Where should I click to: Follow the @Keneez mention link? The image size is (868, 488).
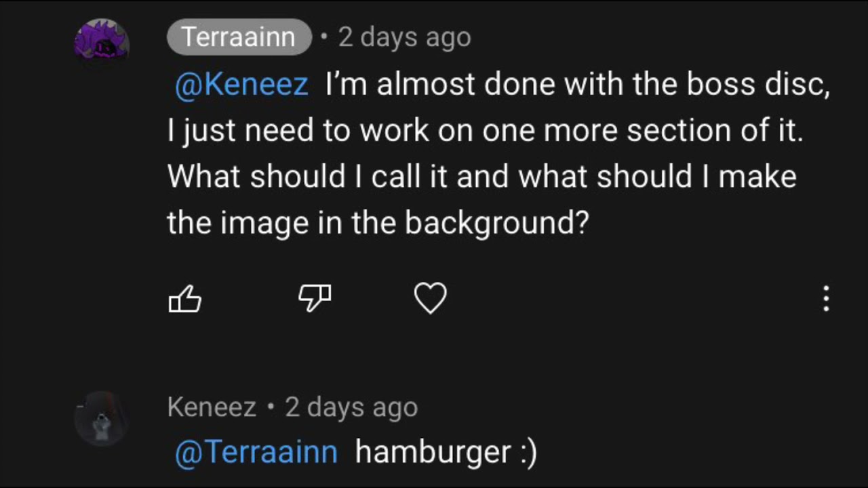click(x=241, y=85)
